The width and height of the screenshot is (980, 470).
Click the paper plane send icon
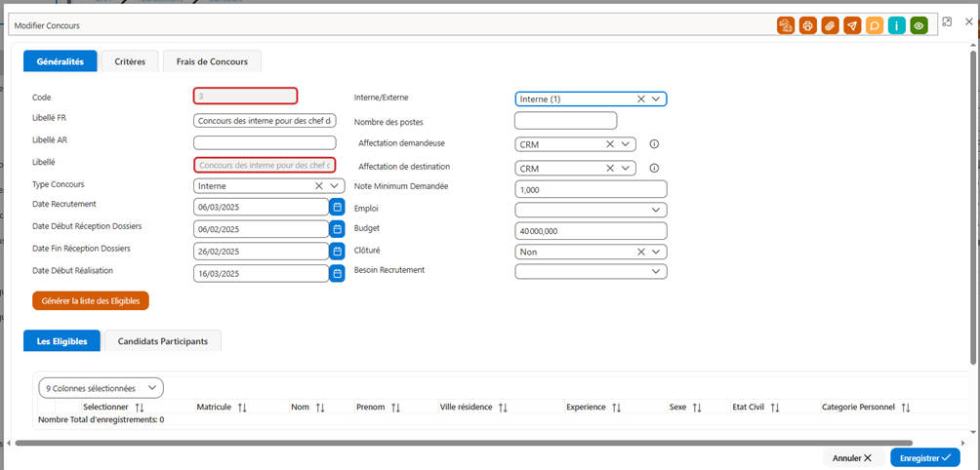tap(852, 25)
